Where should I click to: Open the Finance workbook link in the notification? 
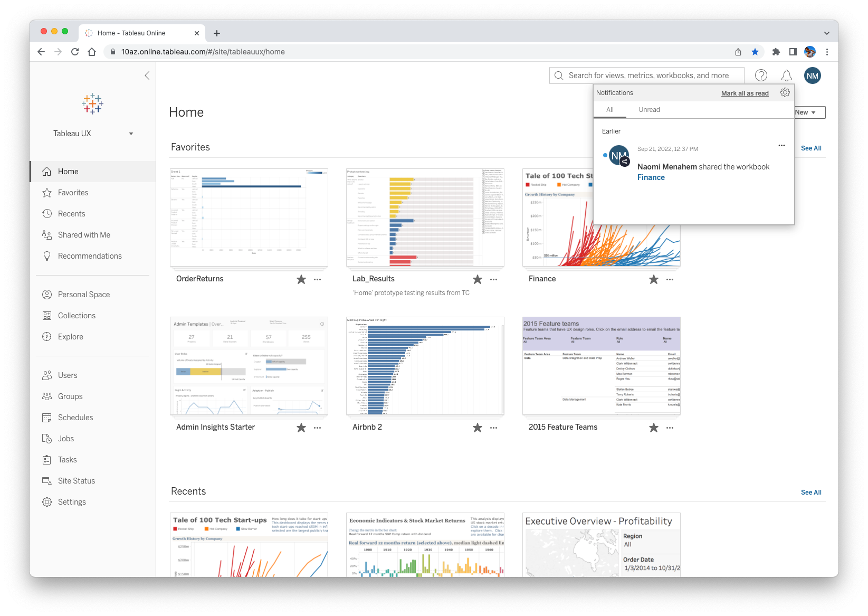651,177
